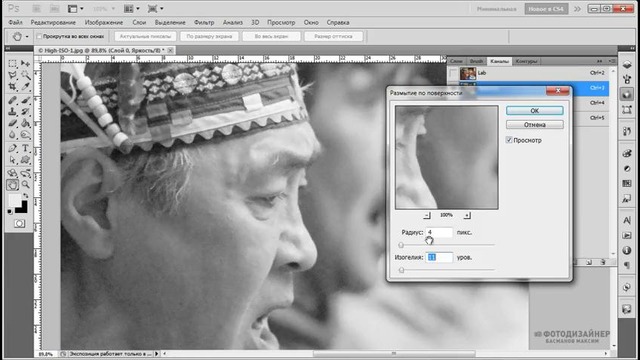Viewport: 640px width, 360px height.
Task: Select the 3D Orbit camera tool
Action: click(x=25, y=173)
